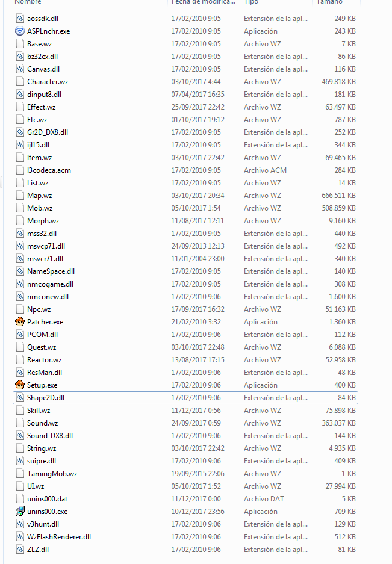
Task: Click the Mob.wz file entry
Action: (39, 208)
